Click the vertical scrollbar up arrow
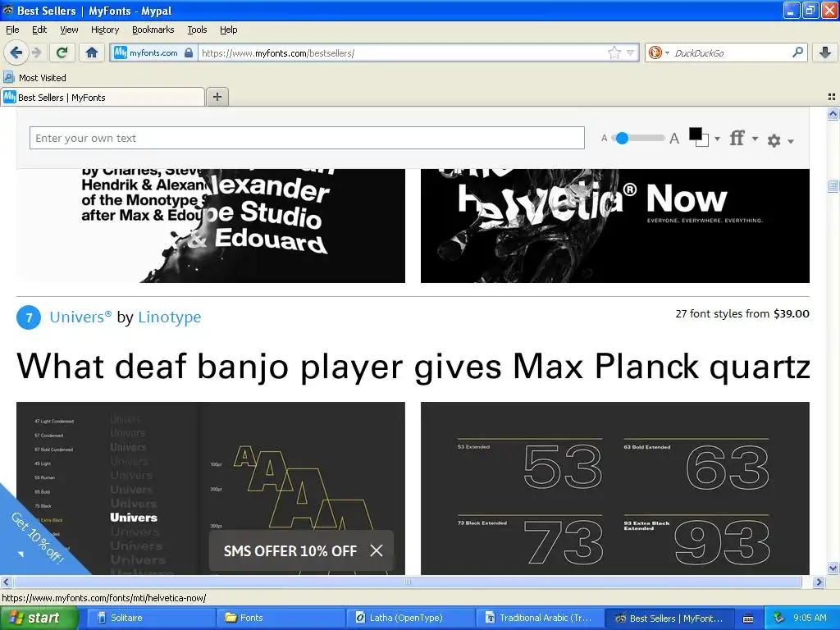 (833, 113)
